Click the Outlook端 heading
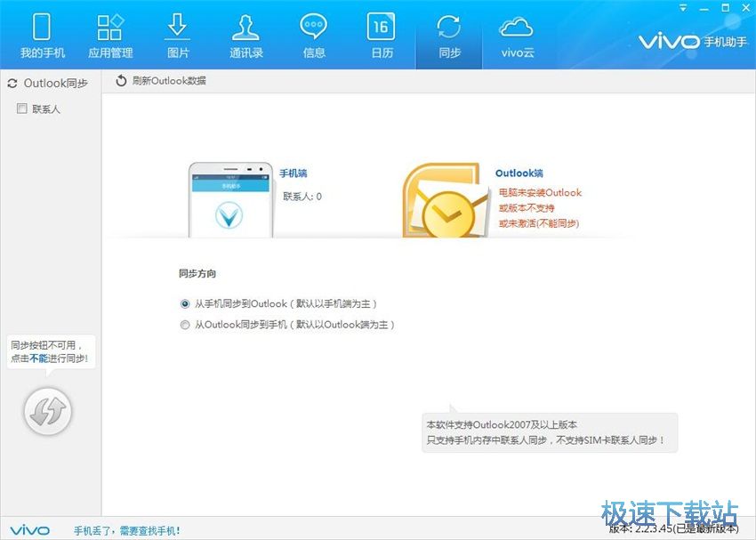Screen dimensions: 756x540 (519, 173)
